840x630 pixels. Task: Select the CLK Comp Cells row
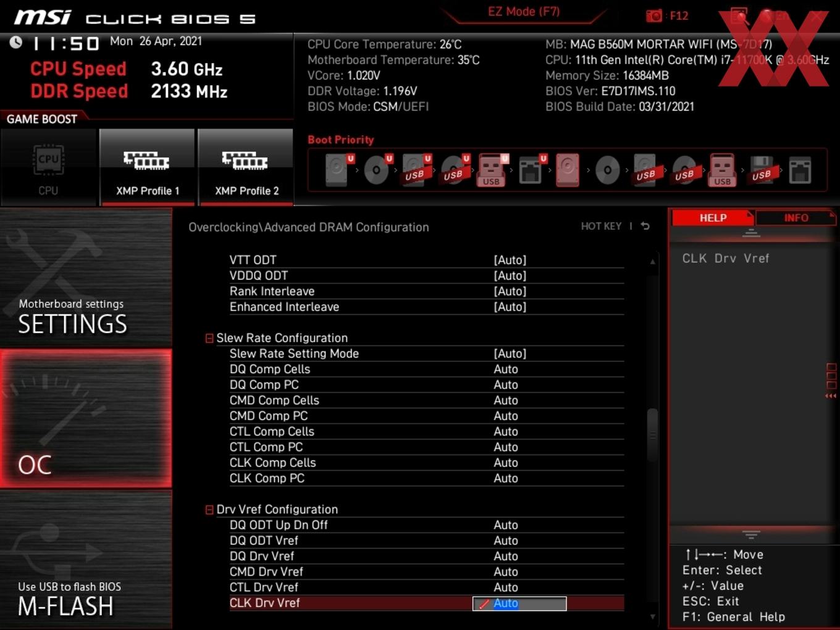(426, 463)
